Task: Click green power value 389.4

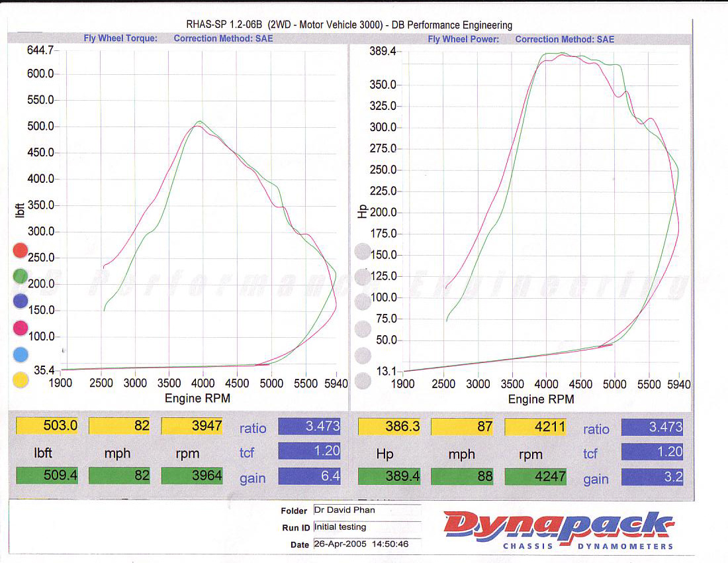Action: click(x=389, y=476)
